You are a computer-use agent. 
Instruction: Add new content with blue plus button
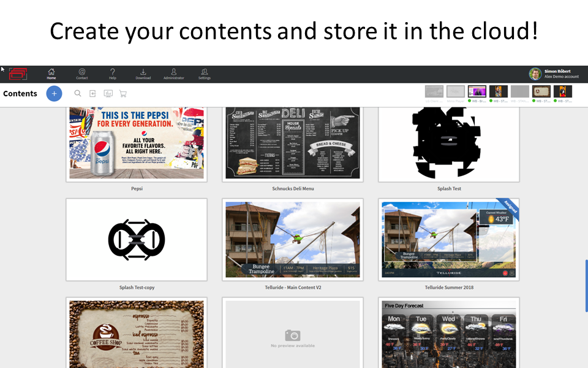[54, 93]
